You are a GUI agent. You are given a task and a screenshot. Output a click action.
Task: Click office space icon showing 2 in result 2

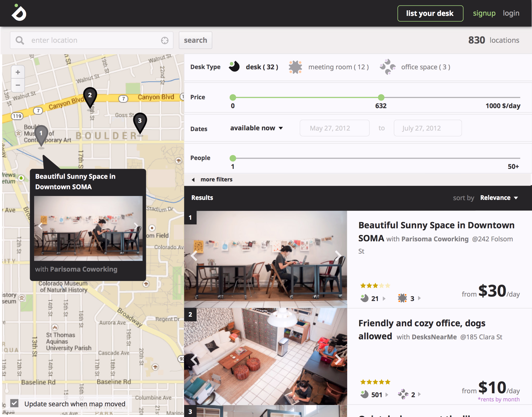(x=403, y=394)
